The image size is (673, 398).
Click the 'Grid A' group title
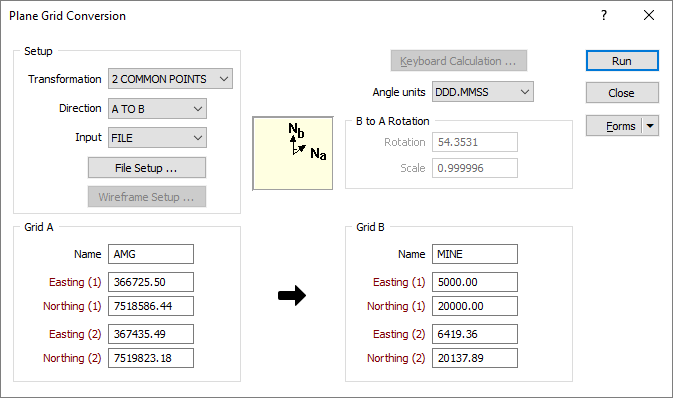click(x=39, y=227)
